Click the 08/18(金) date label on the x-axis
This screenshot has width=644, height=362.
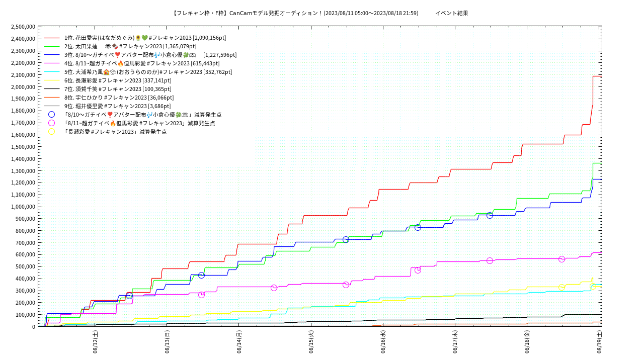pyautogui.click(x=527, y=342)
